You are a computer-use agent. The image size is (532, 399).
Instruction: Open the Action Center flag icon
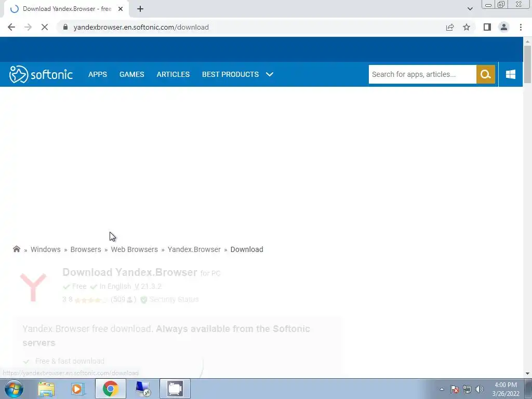455,389
